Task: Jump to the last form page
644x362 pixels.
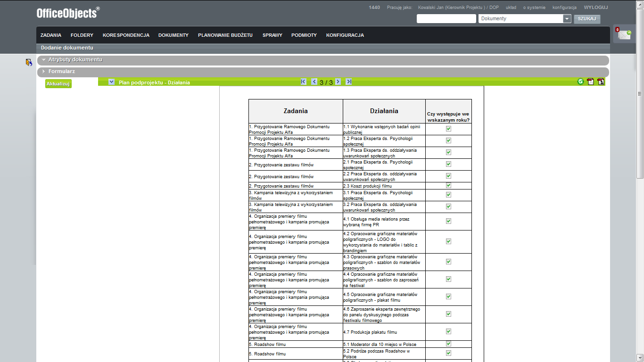Action: click(349, 82)
